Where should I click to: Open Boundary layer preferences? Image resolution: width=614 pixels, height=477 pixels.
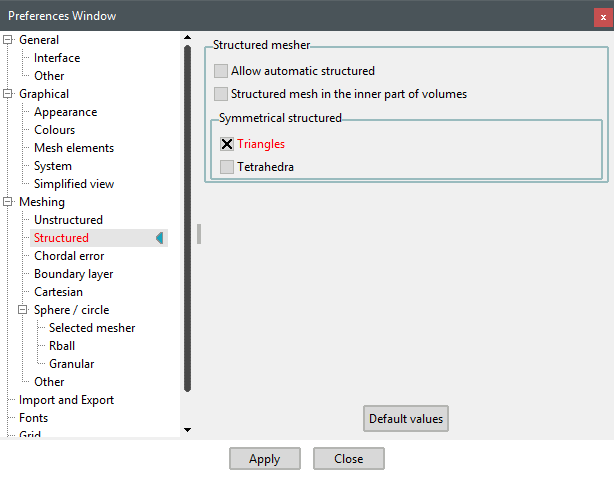73,274
